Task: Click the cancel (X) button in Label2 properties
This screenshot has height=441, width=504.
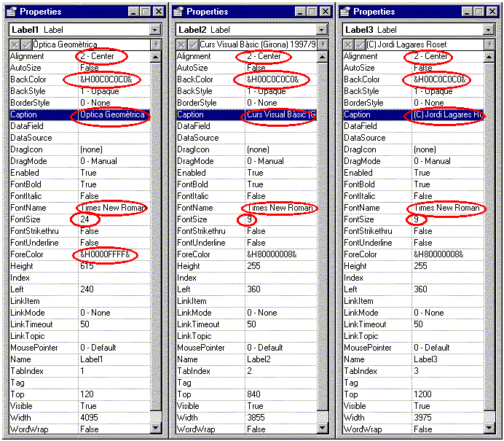Action: (181, 45)
